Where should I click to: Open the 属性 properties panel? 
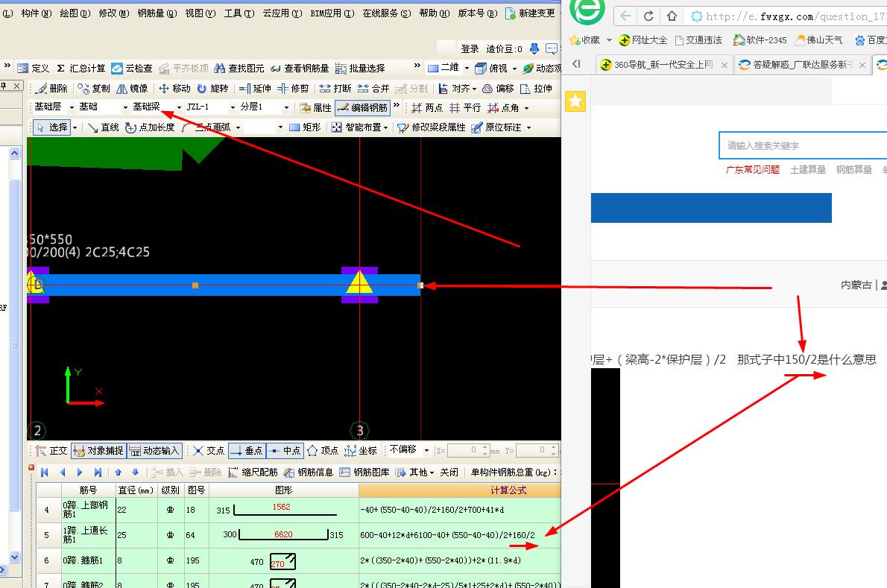click(315, 107)
